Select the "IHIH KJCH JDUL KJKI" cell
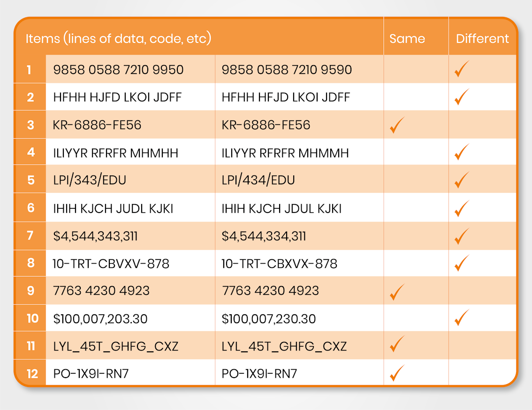This screenshot has height=410, width=532. pyautogui.click(x=281, y=208)
